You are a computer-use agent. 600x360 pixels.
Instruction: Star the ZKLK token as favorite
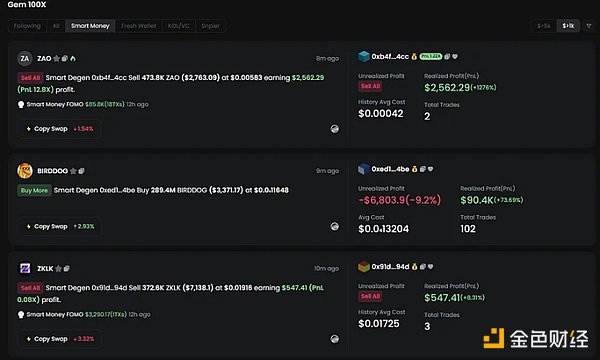[x=59, y=269]
